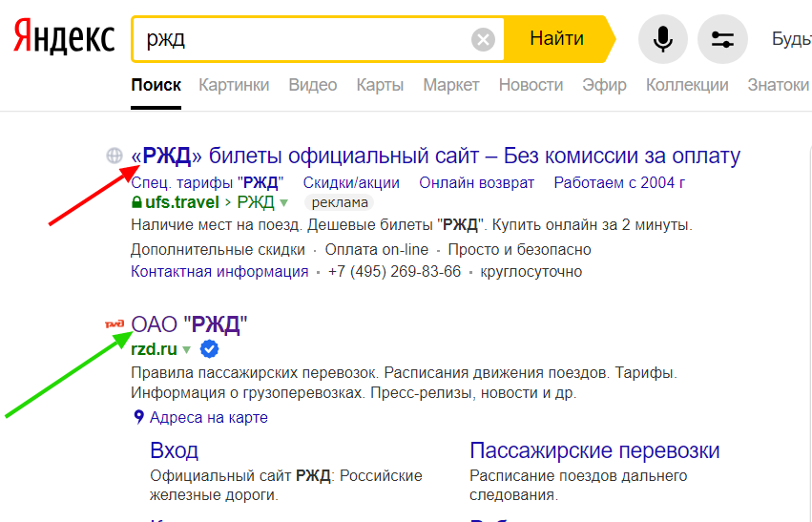The height and width of the screenshot is (522, 812).
Task: Click the Официальный сайт РЖД description under Вход
Action: coord(286,485)
